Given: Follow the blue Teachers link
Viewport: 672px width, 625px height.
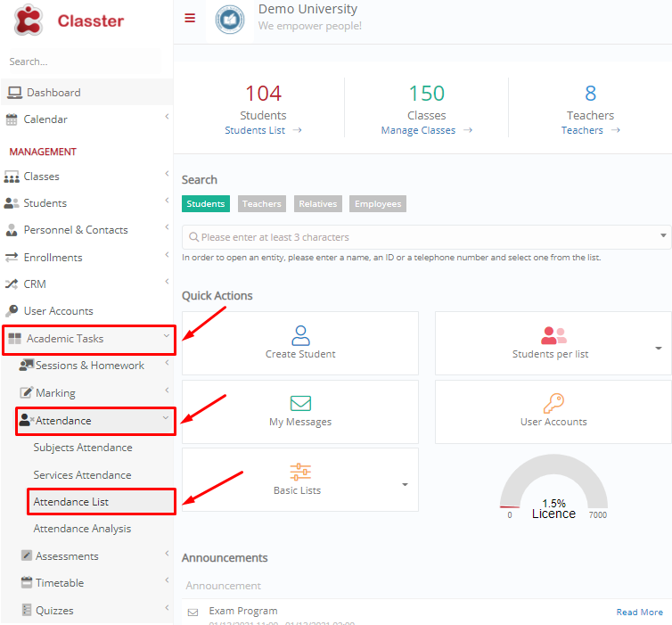Looking at the screenshot, I should click(582, 130).
